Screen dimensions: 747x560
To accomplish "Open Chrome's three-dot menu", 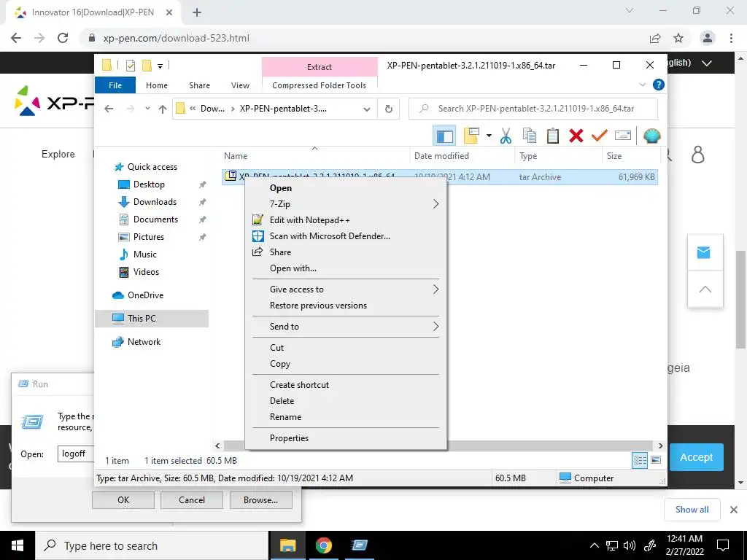I will click(731, 38).
